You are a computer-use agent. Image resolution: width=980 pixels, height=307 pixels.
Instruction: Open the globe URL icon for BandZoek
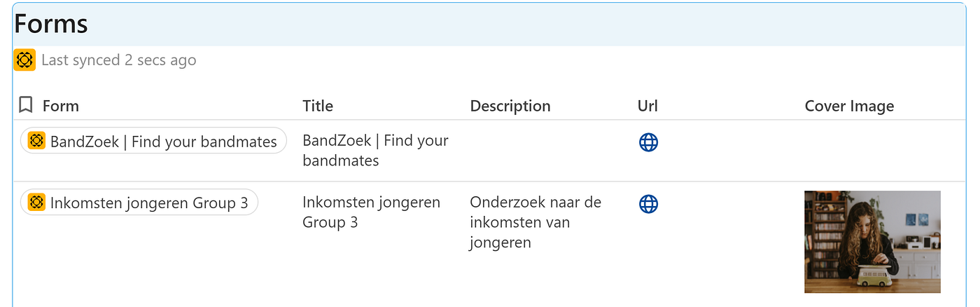648,142
